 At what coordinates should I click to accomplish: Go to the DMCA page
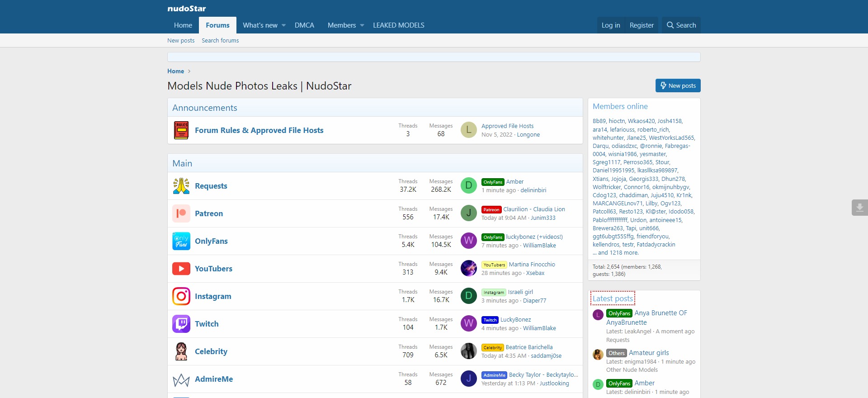click(304, 25)
